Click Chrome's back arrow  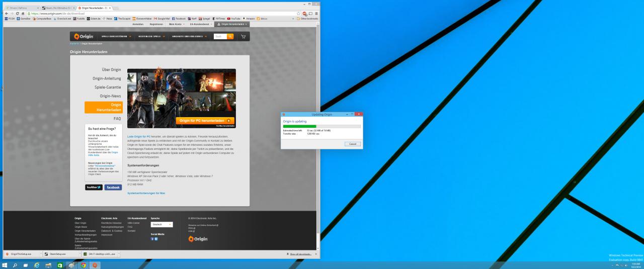(6, 14)
